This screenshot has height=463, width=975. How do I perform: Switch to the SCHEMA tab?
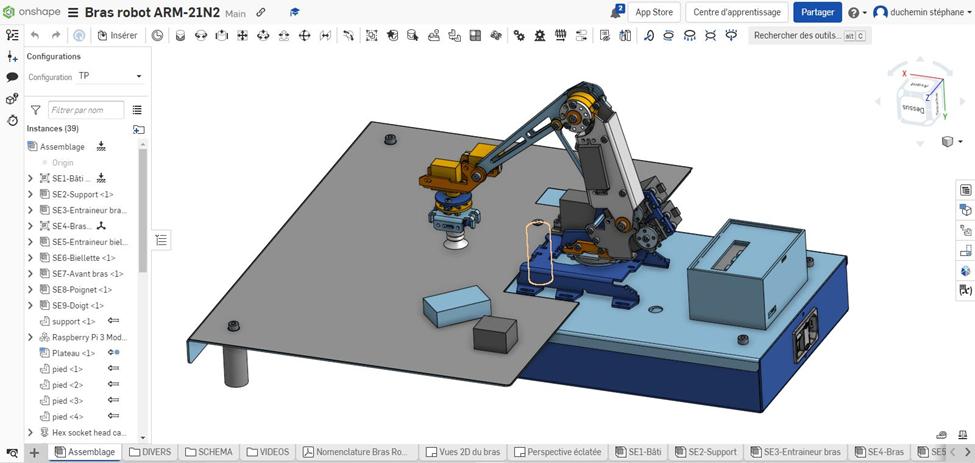208,452
